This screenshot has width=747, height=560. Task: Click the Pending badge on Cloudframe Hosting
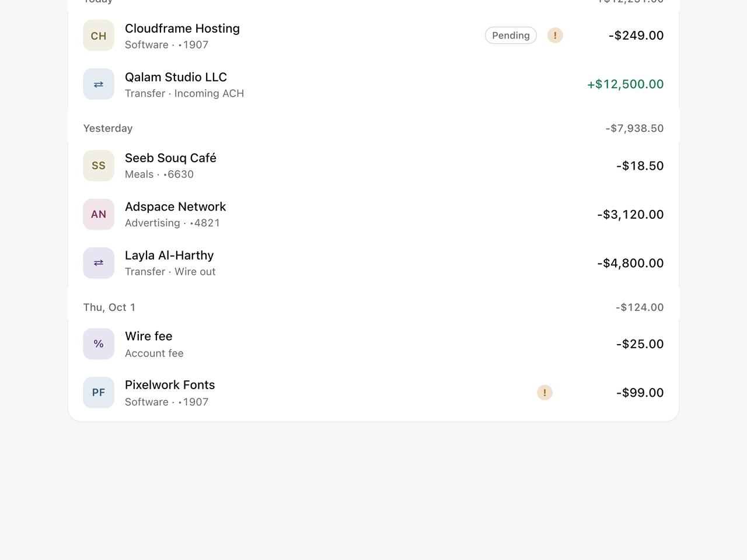[x=511, y=36]
